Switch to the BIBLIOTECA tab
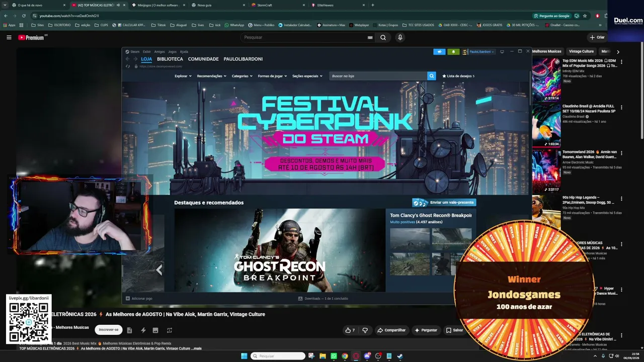Screen dimensions: 644x362 pyautogui.click(x=170, y=59)
